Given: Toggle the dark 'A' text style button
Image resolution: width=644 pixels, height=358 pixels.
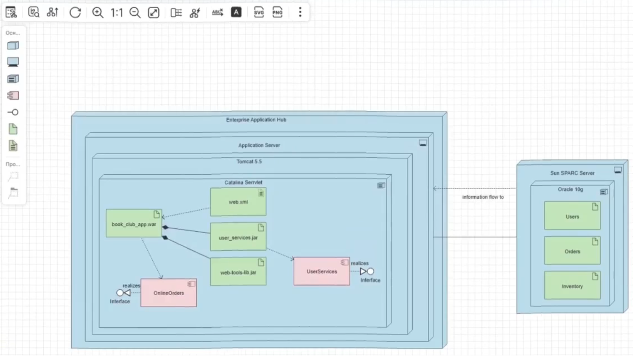Looking at the screenshot, I should click(x=236, y=12).
